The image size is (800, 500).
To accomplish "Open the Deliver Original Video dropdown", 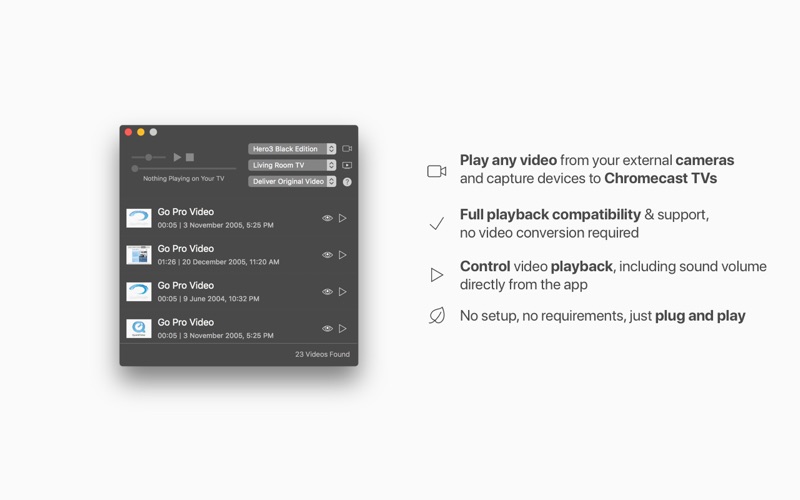I will [x=292, y=181].
